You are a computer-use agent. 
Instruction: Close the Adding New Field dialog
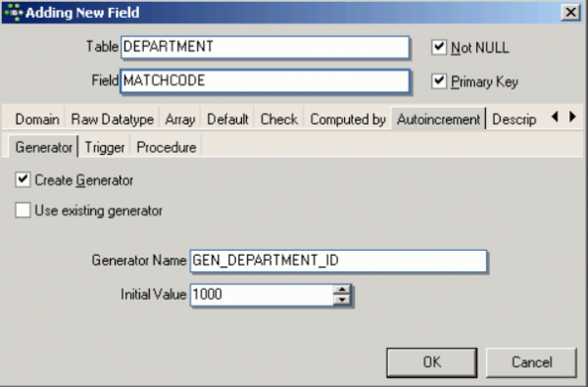point(570,13)
